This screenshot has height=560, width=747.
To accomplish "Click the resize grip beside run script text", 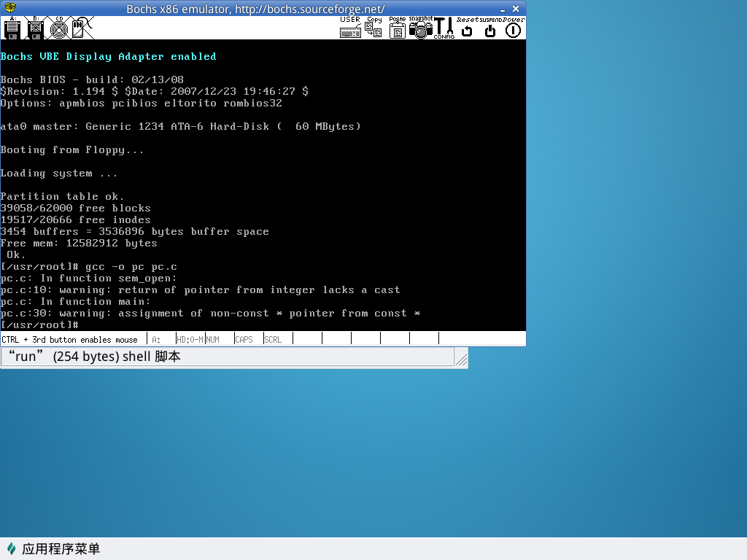I will coord(461,357).
